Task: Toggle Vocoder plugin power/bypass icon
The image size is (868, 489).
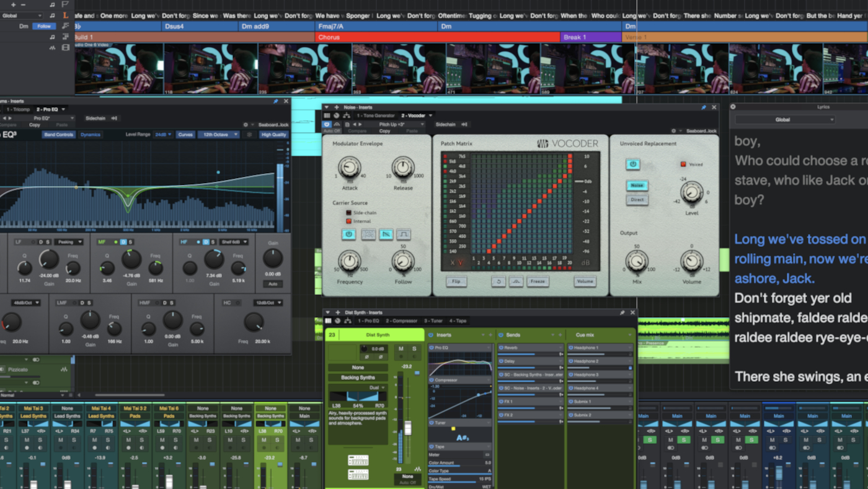Action: tap(327, 124)
